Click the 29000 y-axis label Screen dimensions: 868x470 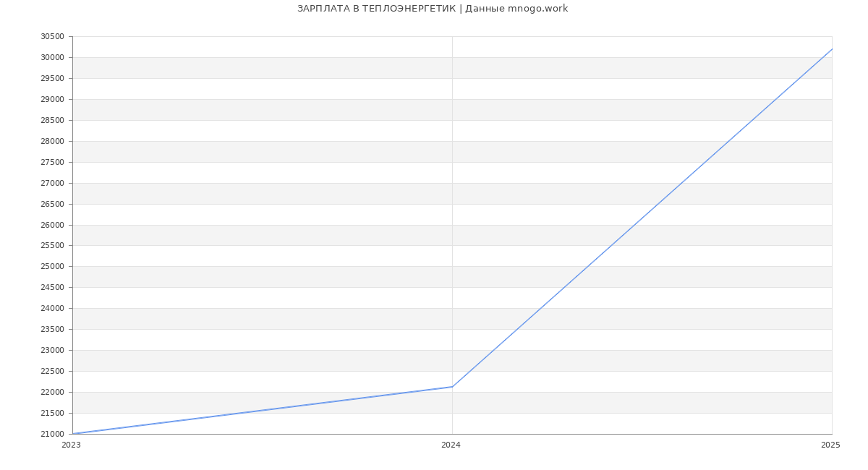coord(52,99)
